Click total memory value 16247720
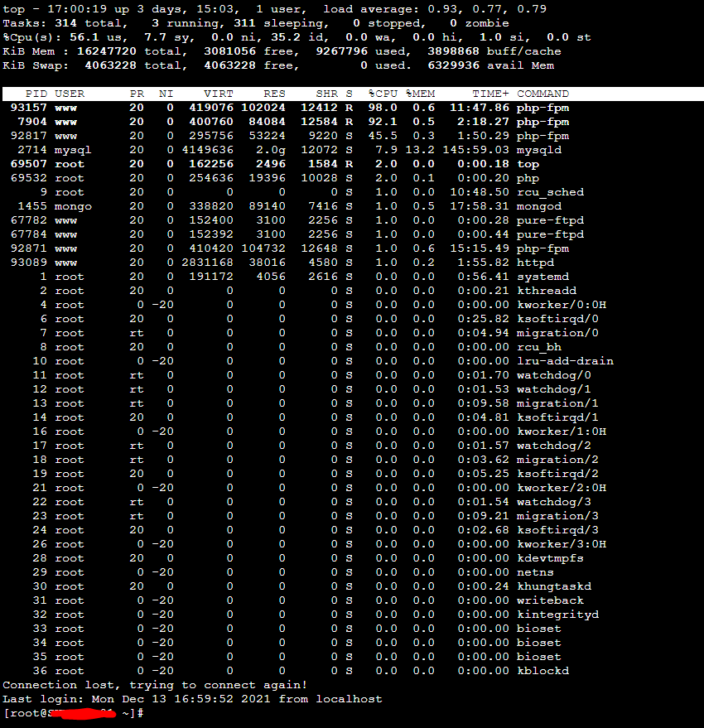This screenshot has height=728, width=704. point(106,51)
